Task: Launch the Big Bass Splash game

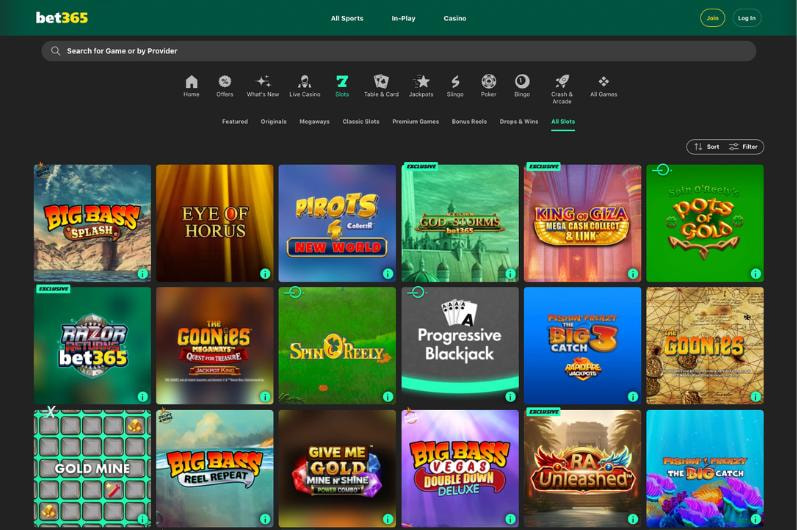Action: (x=93, y=223)
